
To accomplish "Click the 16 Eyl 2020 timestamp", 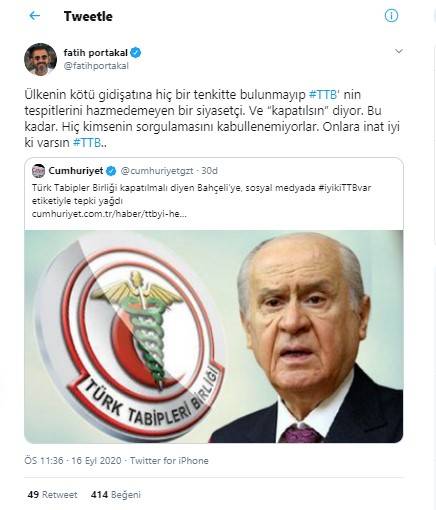I will tap(96, 461).
